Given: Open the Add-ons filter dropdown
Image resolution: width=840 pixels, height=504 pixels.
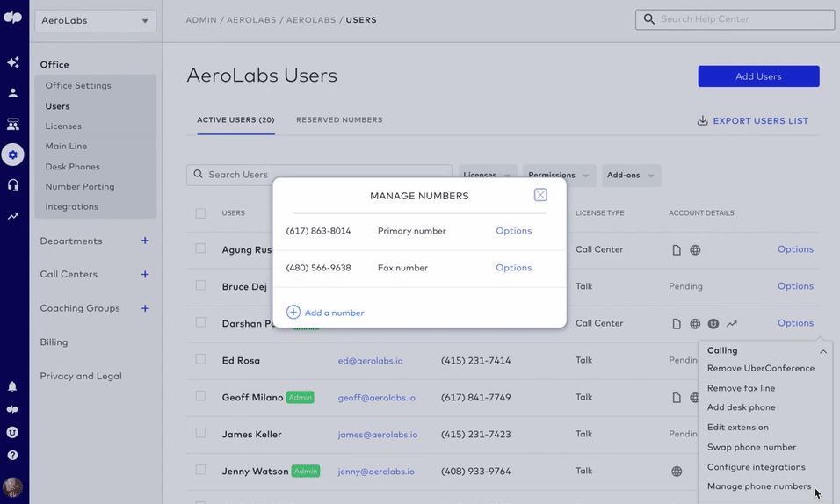Looking at the screenshot, I should point(631,176).
